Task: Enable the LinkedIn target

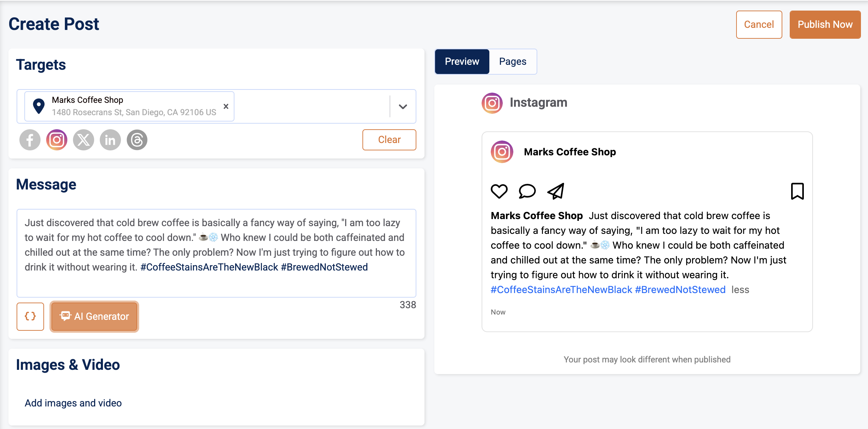Action: [x=110, y=139]
